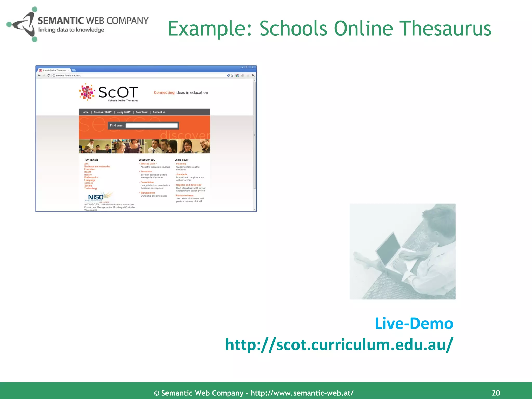Screen dimensions: 532x399
Task: Click the bookmark star icon
Action: (x=232, y=75)
